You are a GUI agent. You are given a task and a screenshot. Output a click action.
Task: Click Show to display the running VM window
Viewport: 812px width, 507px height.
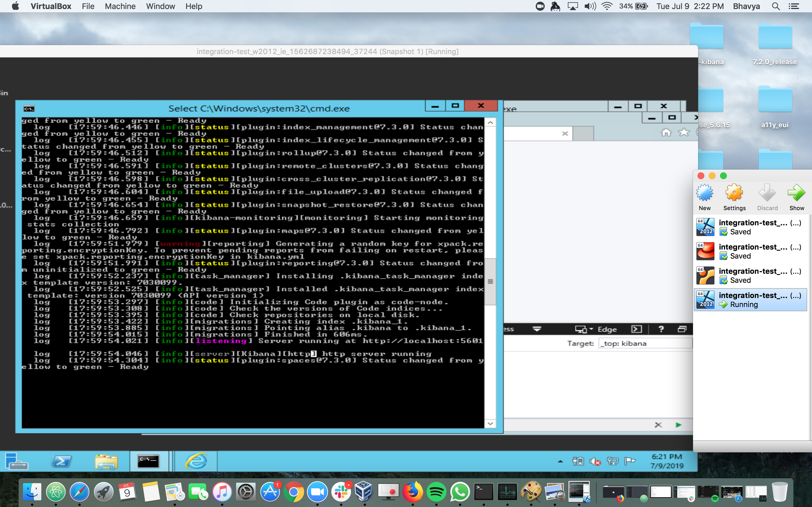796,196
